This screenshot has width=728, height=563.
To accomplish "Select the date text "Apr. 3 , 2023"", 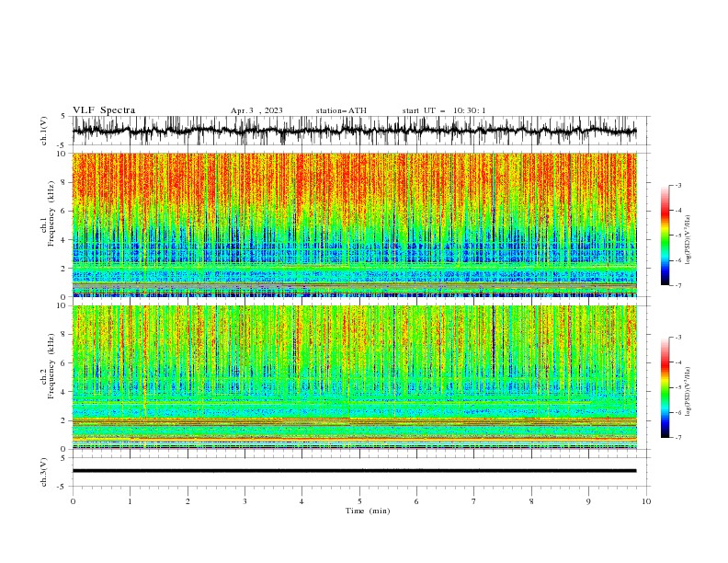I will tap(256, 110).
